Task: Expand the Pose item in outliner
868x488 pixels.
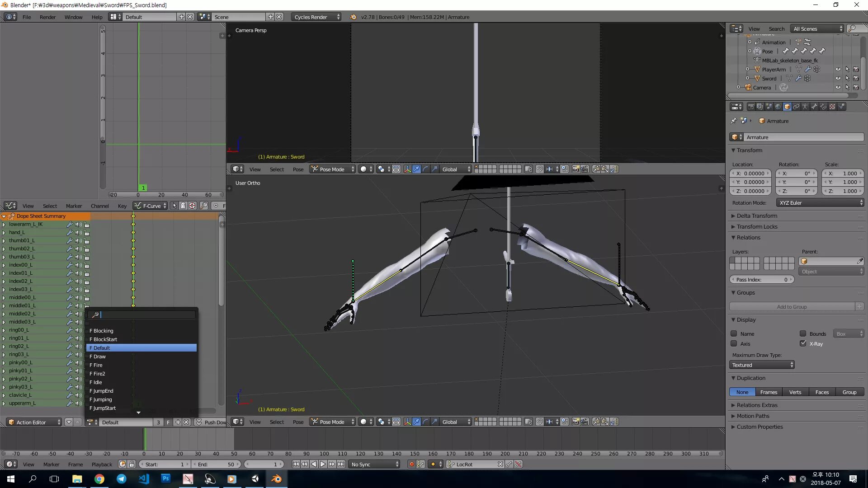Action: [750, 51]
